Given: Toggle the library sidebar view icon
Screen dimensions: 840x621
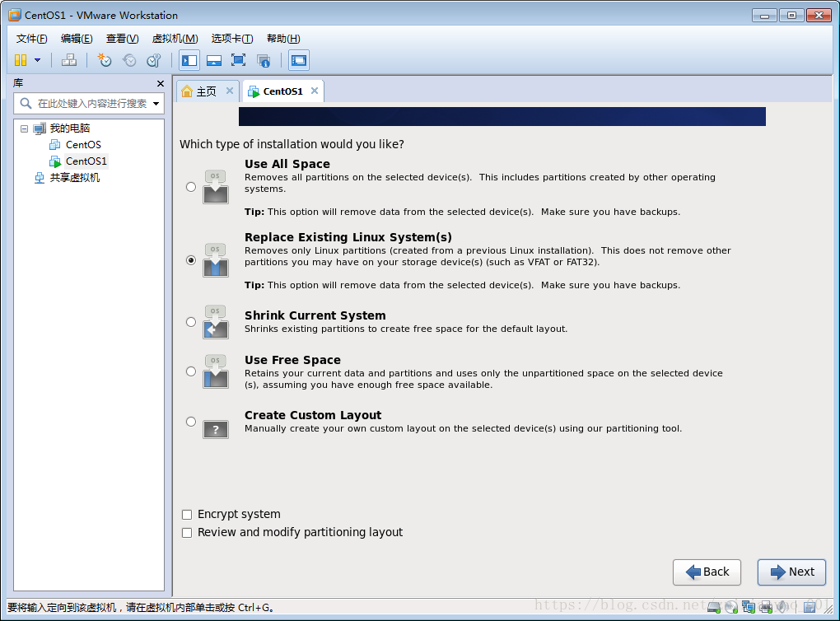Looking at the screenshot, I should coord(189,60).
